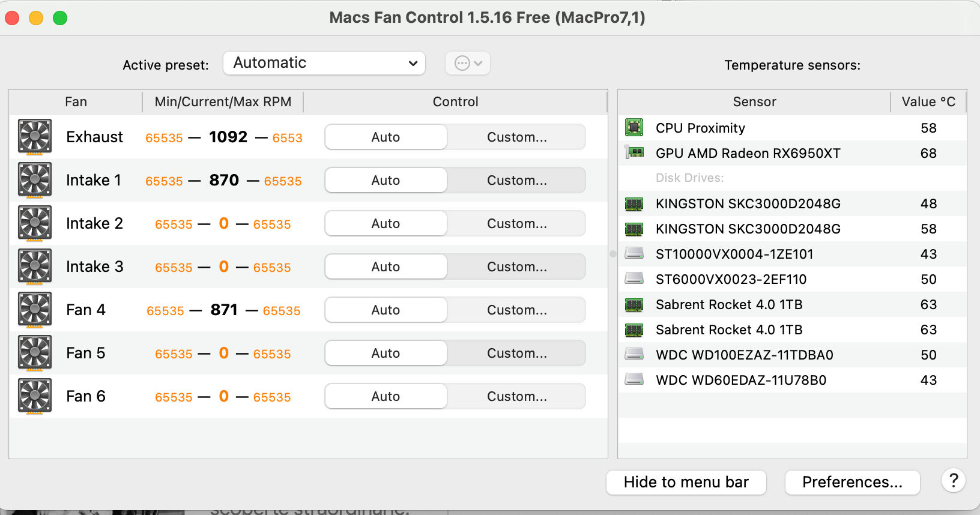Click the Intake 2 fan icon
Screen dimensions: 980x515
[x=35, y=223]
